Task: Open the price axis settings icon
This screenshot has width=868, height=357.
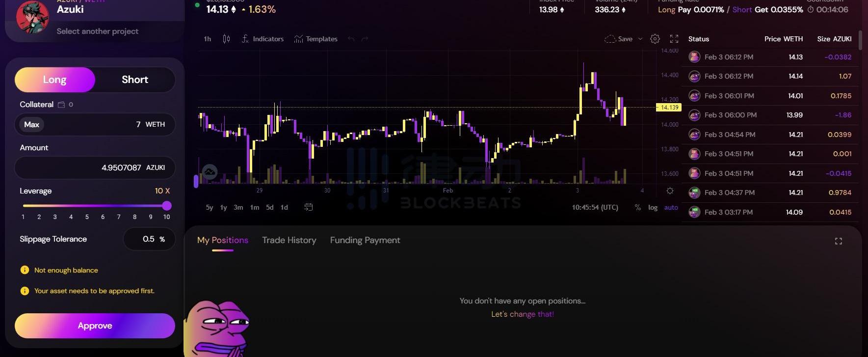Action: pyautogui.click(x=670, y=191)
